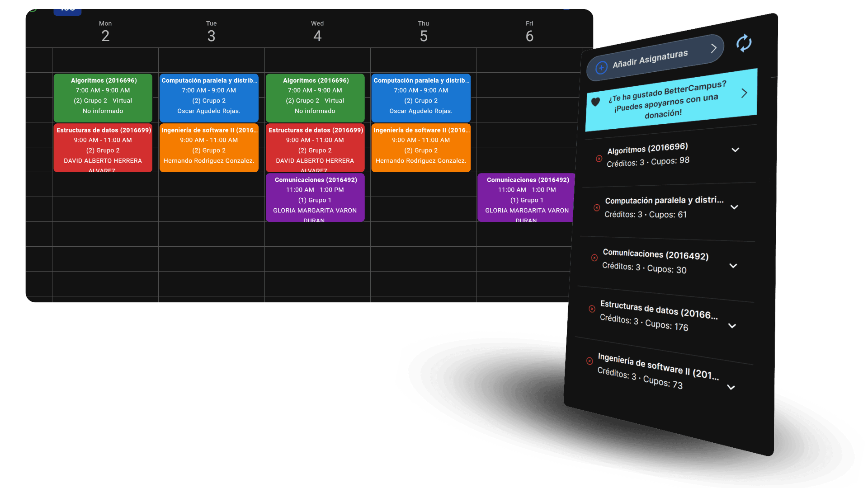Viewport: 868px width, 488px height.
Task: Expand Computación paralela y distri... subject row
Action: [x=735, y=207]
